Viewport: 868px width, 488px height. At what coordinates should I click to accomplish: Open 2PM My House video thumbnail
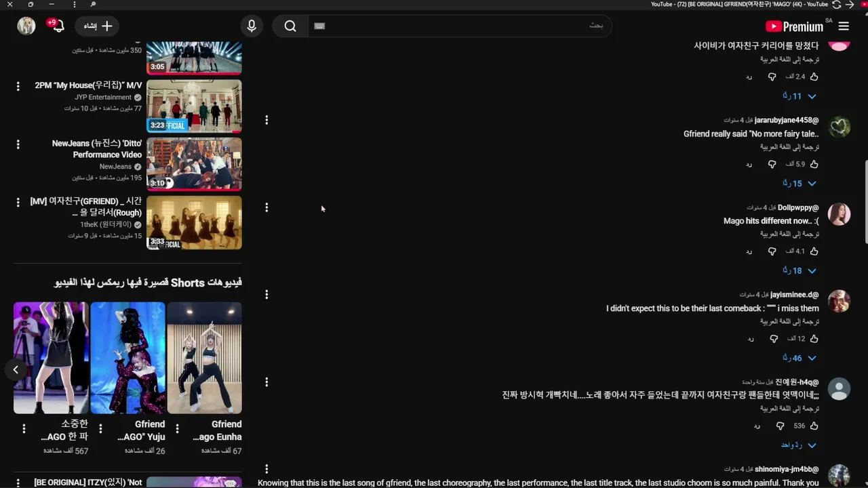[194, 106]
